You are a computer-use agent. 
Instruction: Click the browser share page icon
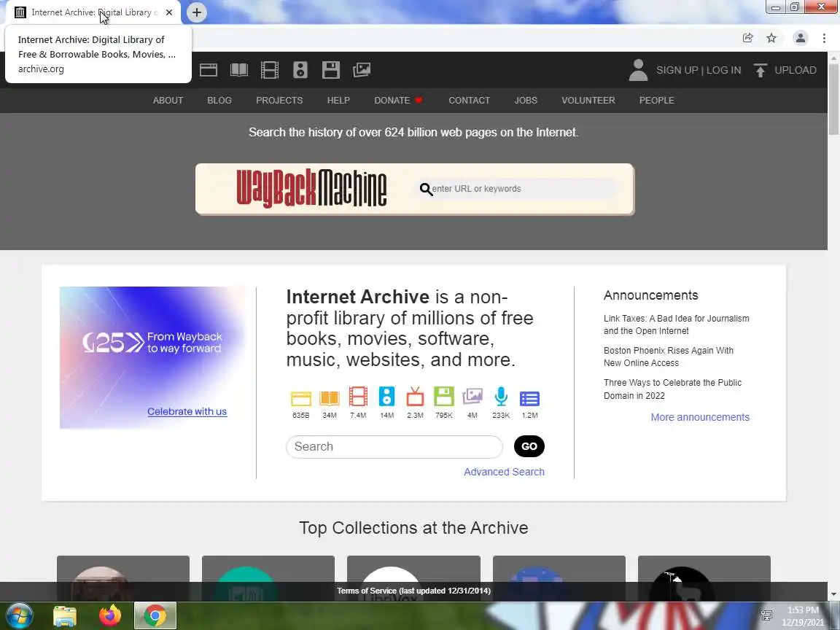click(x=748, y=37)
